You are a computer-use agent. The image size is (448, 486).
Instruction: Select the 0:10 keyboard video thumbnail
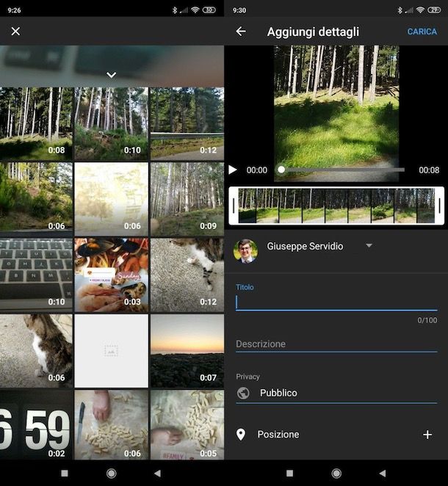point(36,275)
